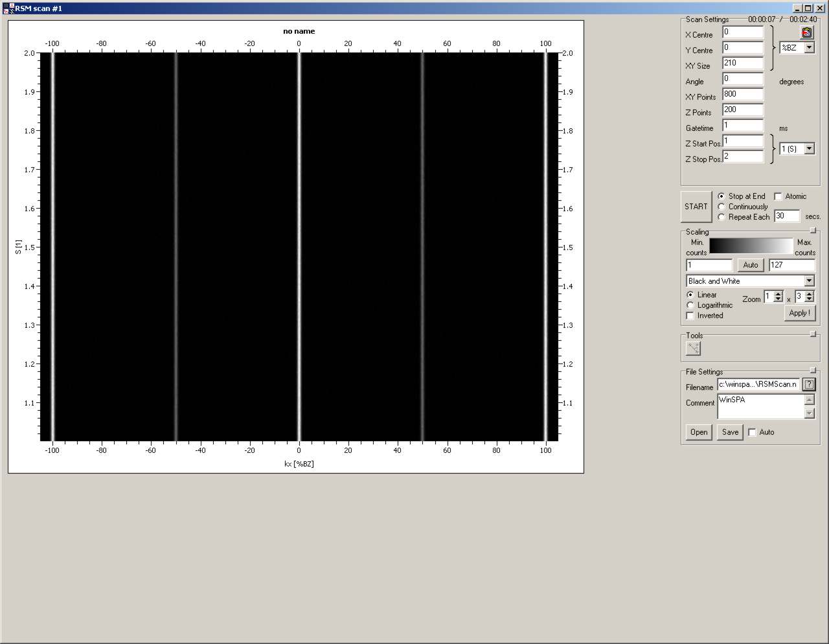Click the Apply ! button

tap(799, 313)
